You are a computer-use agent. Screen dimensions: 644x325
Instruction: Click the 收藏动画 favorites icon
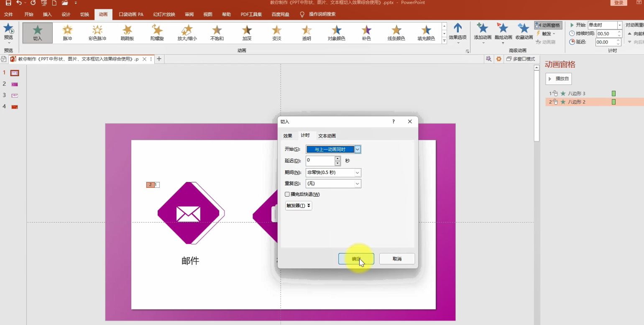524,32
